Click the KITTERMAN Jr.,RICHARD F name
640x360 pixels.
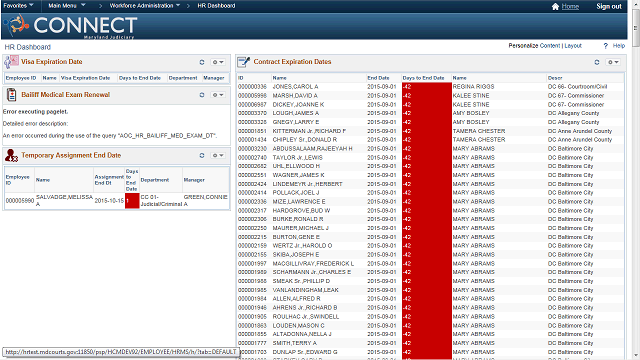[309, 131]
